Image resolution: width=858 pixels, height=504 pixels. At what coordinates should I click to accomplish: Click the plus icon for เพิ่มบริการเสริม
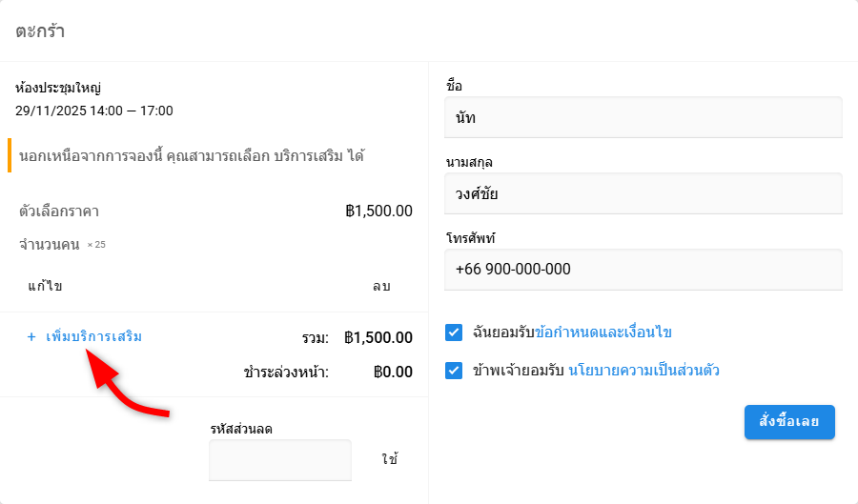[x=31, y=336]
